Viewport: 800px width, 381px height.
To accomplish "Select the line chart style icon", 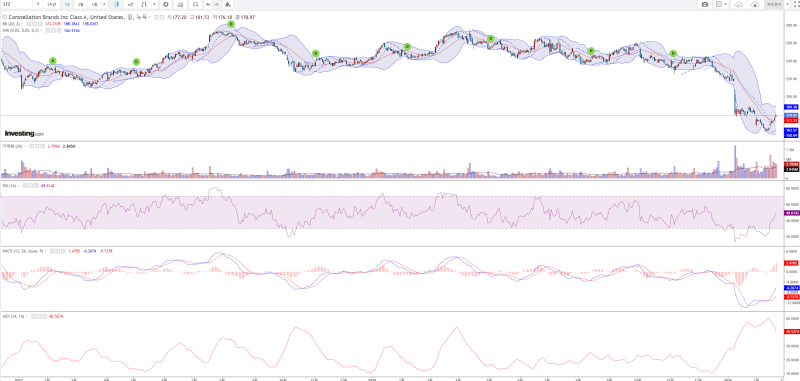I will pos(131,4).
